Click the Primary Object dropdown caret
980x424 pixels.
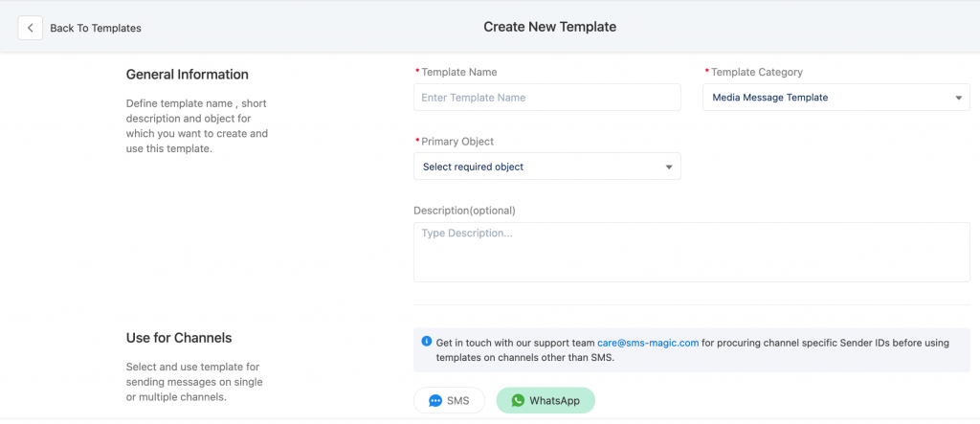[669, 167]
